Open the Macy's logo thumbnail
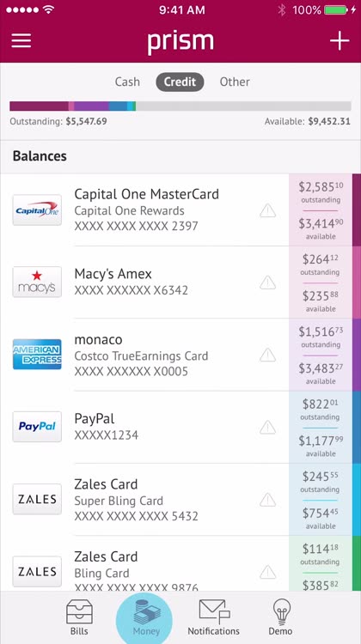The height and width of the screenshot is (644, 361). (37, 282)
